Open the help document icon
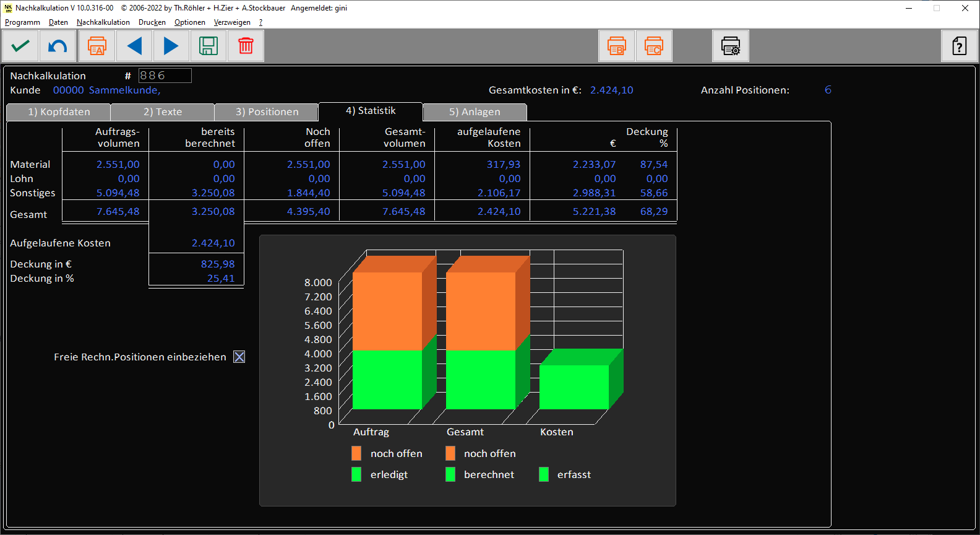Screen dimensions: 980x535 [x=959, y=46]
